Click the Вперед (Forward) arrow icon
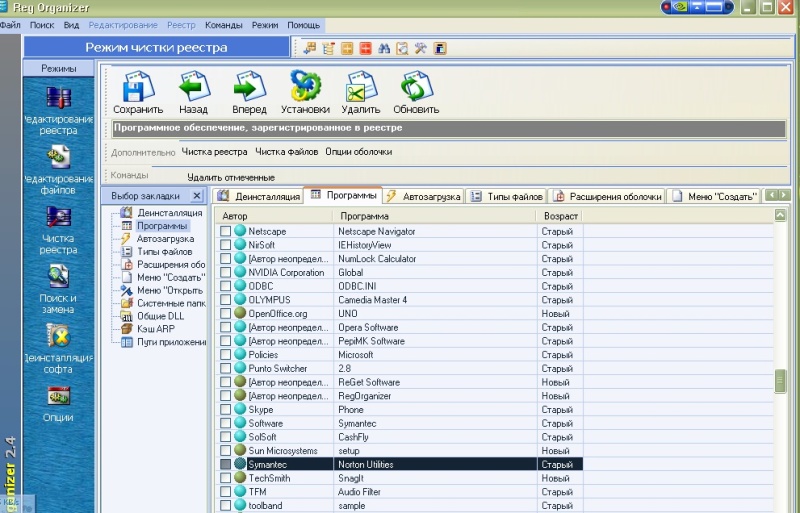This screenshot has height=513, width=800. click(249, 86)
